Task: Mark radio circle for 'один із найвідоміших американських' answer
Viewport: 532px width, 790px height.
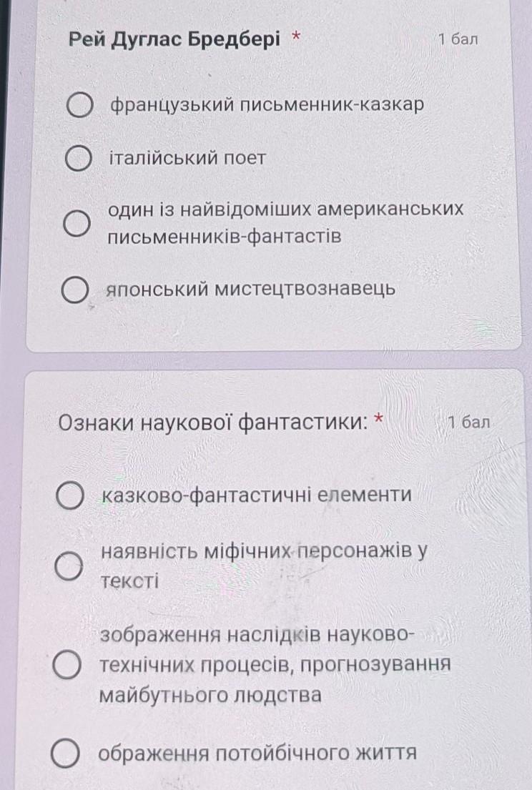Action: (76, 223)
